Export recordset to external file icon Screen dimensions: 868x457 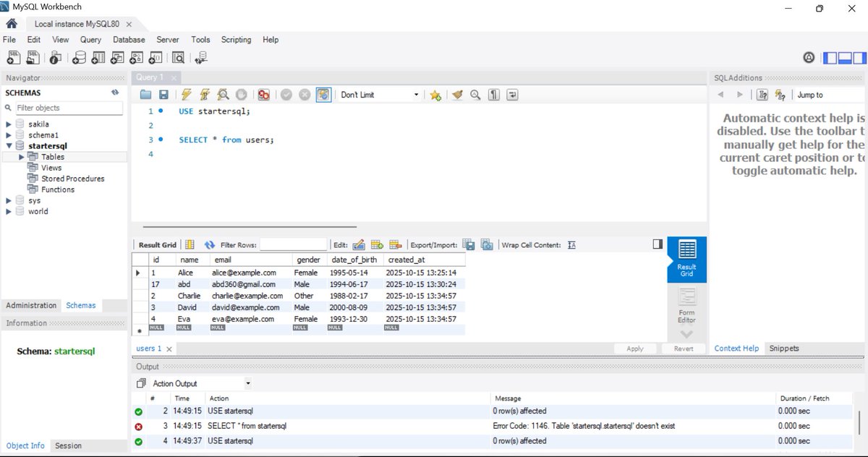point(468,245)
